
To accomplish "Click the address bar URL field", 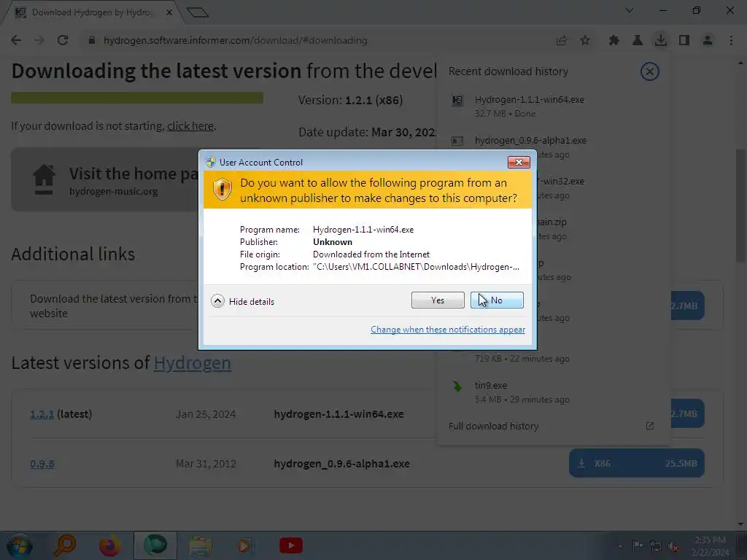I will (314, 41).
